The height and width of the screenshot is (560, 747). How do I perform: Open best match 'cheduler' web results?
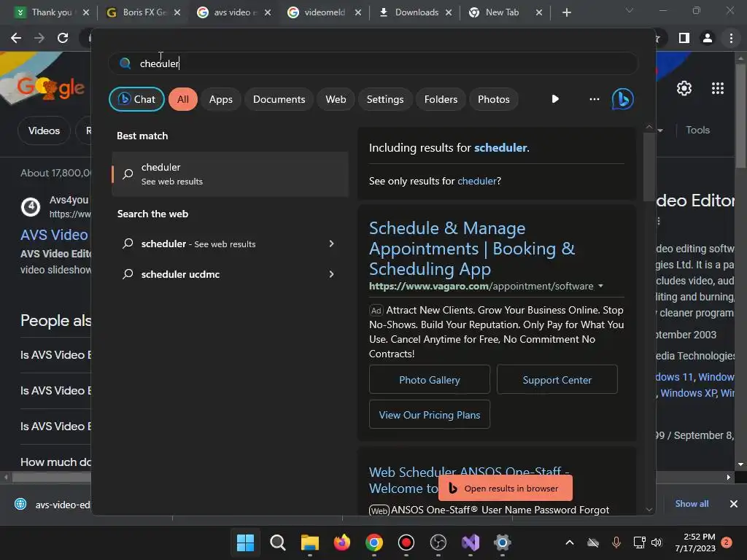coord(230,174)
